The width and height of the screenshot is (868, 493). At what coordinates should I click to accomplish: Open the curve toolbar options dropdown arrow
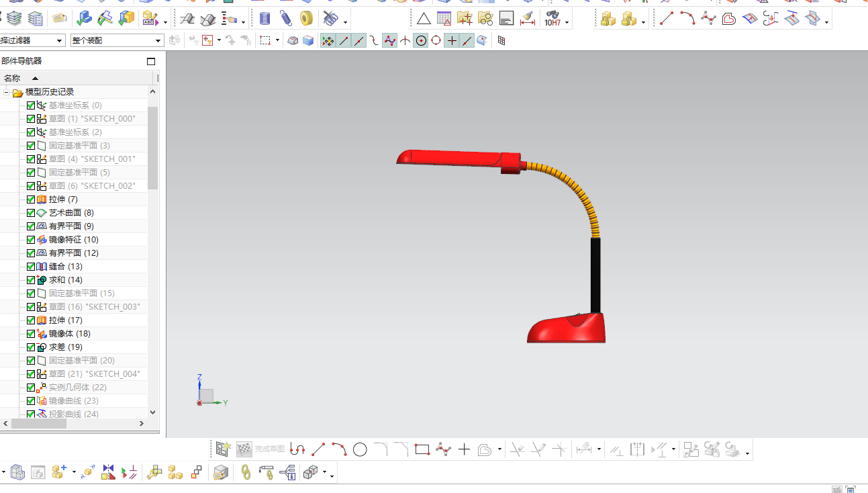pos(827,24)
